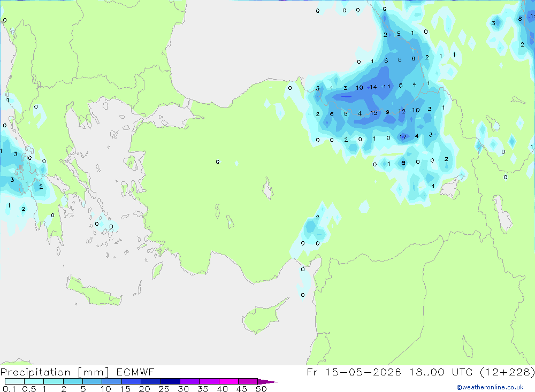Click the precipitation value '9' on the map

(x=387, y=112)
